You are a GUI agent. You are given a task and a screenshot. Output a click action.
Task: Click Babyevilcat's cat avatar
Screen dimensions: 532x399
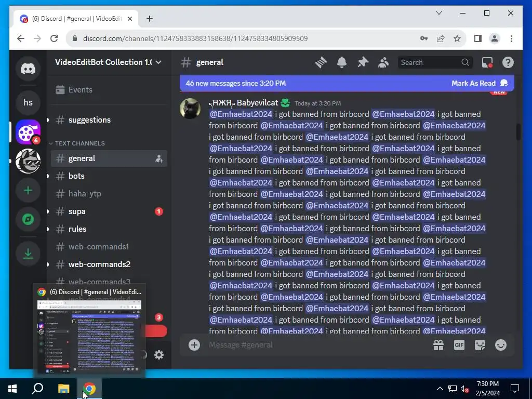click(x=190, y=109)
